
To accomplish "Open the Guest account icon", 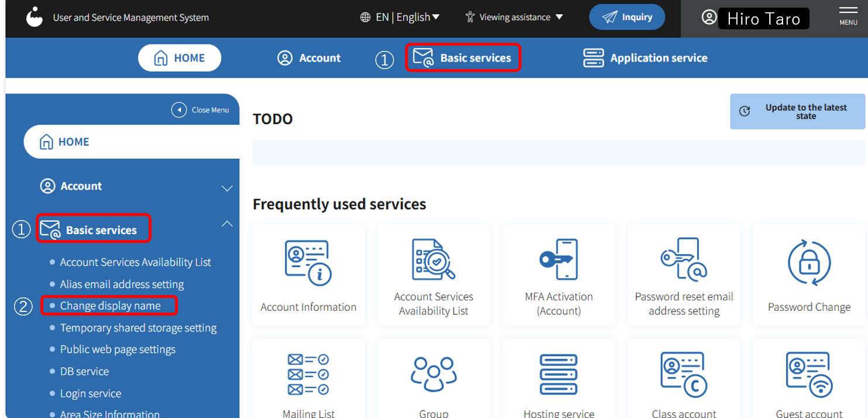I will 809,375.
